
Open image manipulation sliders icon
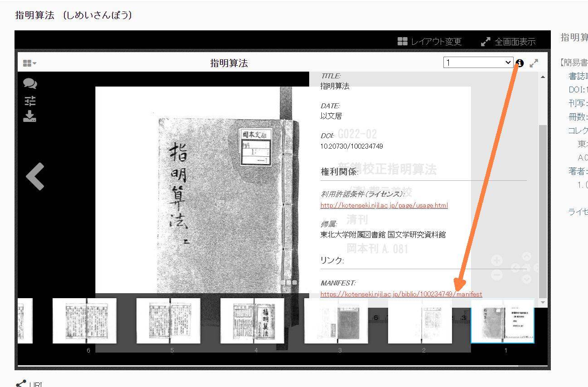30,101
